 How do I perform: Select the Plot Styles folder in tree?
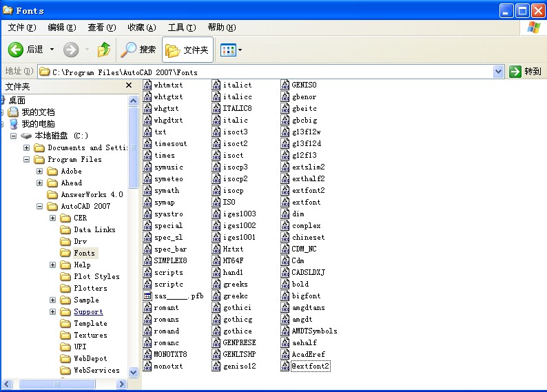tap(96, 276)
